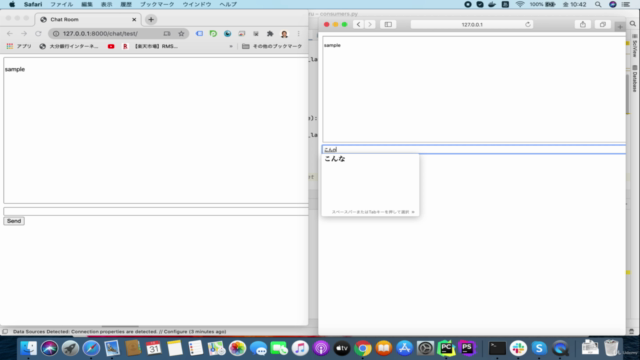The width and height of the screenshot is (640, 360).
Task: Open Terminal from the Dock
Action: tap(497, 348)
